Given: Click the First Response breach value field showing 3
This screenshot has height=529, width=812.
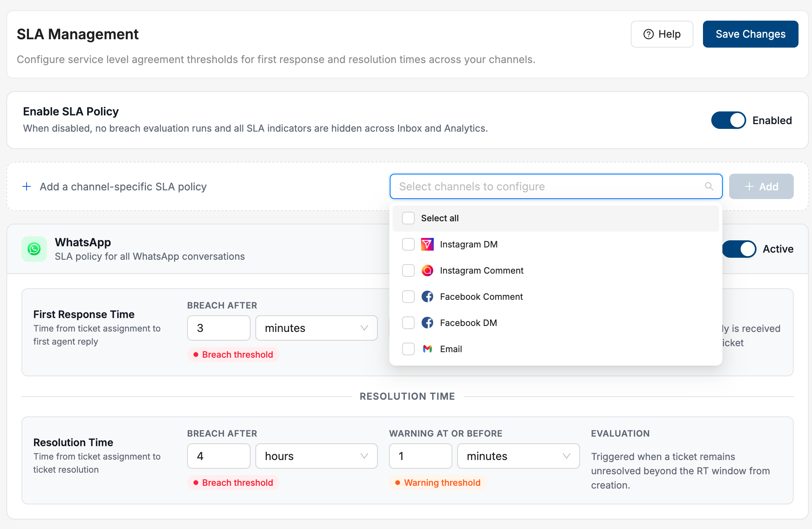Looking at the screenshot, I should (219, 328).
